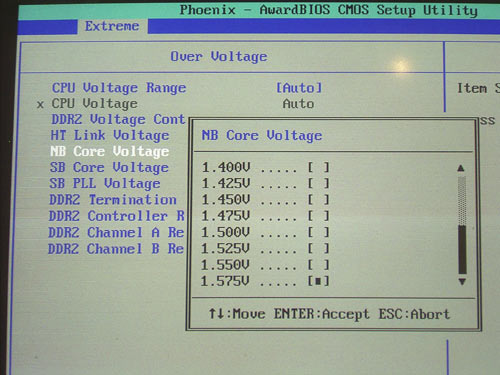
Task: Click the Over Voltage section heading
Action: point(219,57)
